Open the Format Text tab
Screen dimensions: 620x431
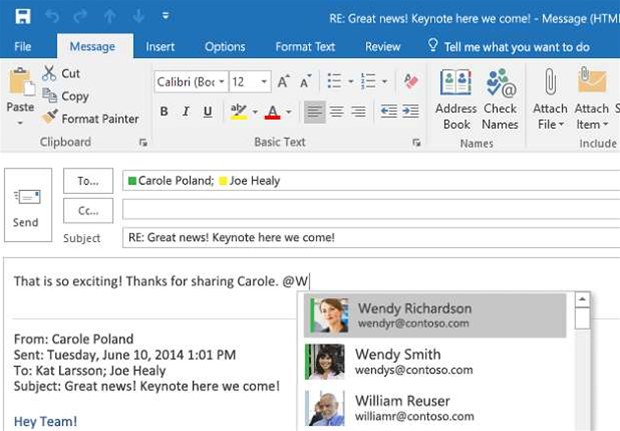[305, 47]
